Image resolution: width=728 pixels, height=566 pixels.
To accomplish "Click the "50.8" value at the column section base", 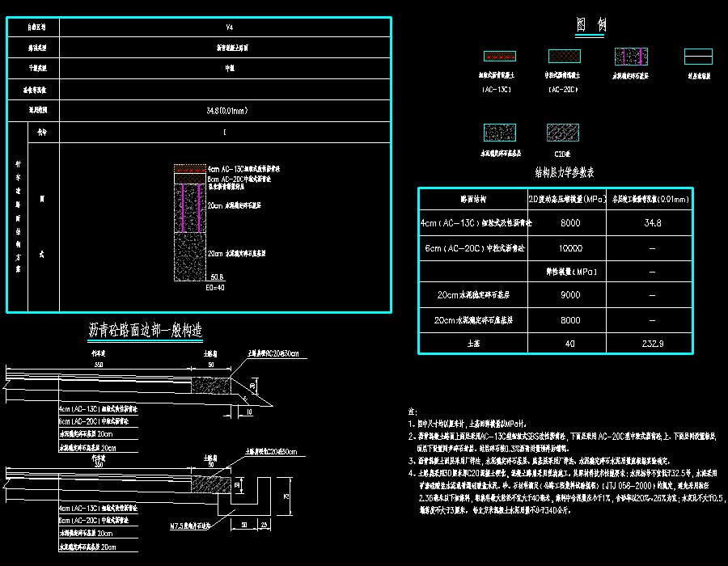I will [217, 277].
